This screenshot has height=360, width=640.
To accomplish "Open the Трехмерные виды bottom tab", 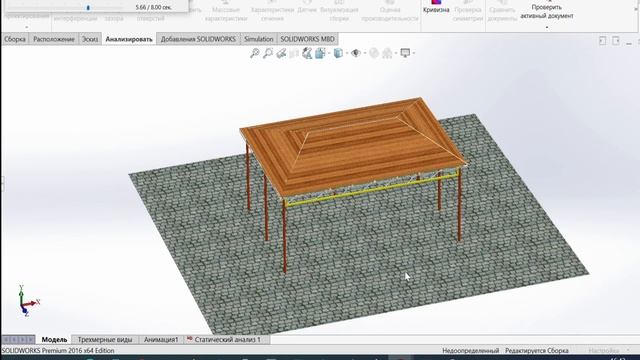I will (x=105, y=340).
